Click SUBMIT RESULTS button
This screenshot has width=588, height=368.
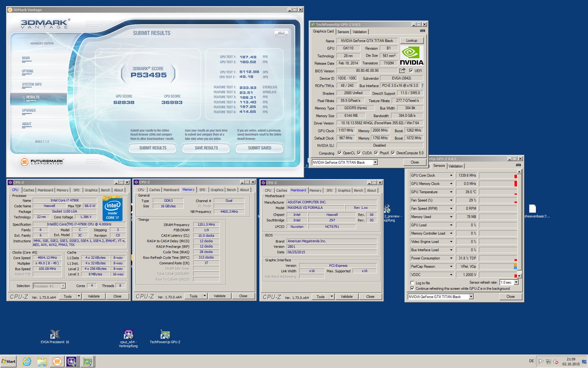(x=153, y=148)
